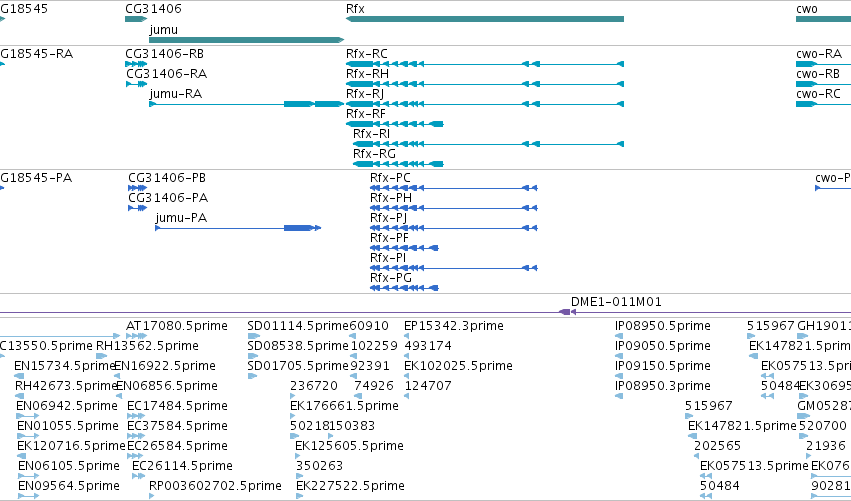The image size is (851, 501).
Task: Click the Rfx-RI transcript label
Action: (371, 134)
